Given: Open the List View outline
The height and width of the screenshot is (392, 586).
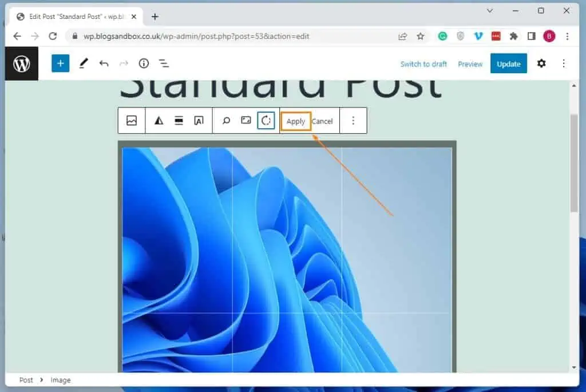Looking at the screenshot, I should point(164,64).
